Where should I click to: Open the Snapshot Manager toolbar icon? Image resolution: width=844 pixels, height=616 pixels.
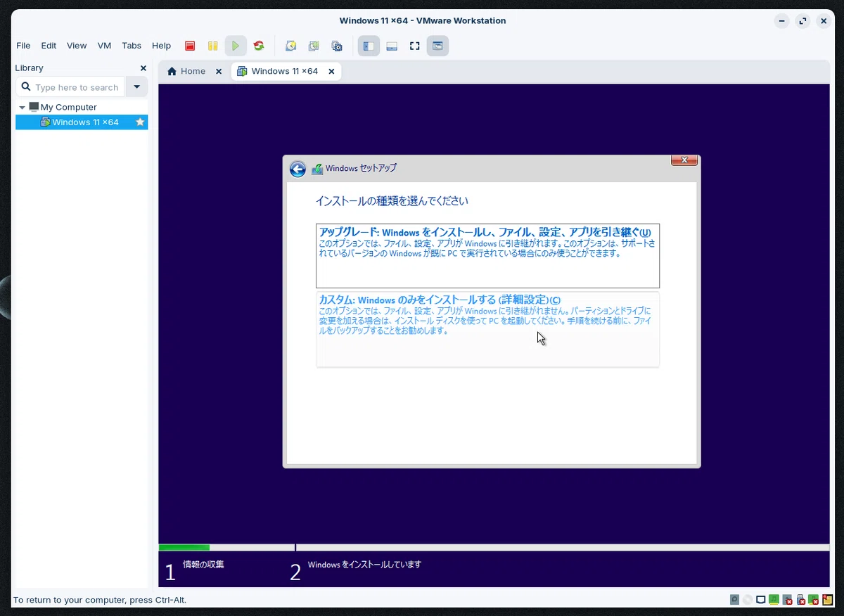coord(337,46)
